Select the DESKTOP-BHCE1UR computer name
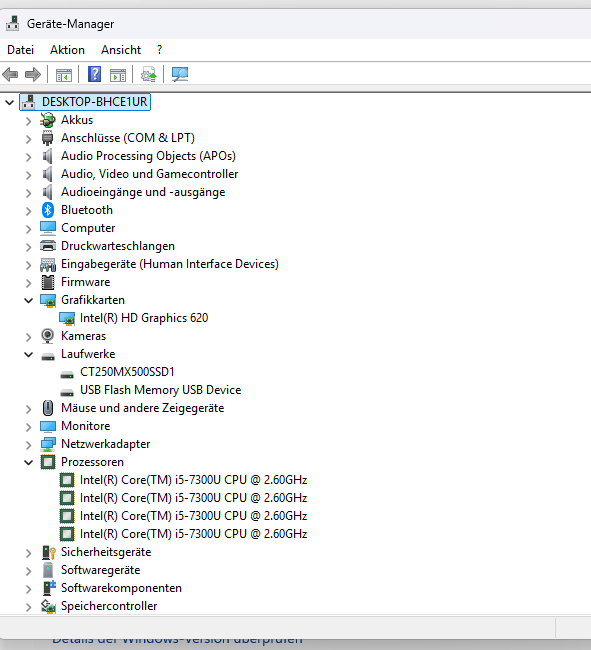This screenshot has width=591, height=650. click(x=94, y=102)
